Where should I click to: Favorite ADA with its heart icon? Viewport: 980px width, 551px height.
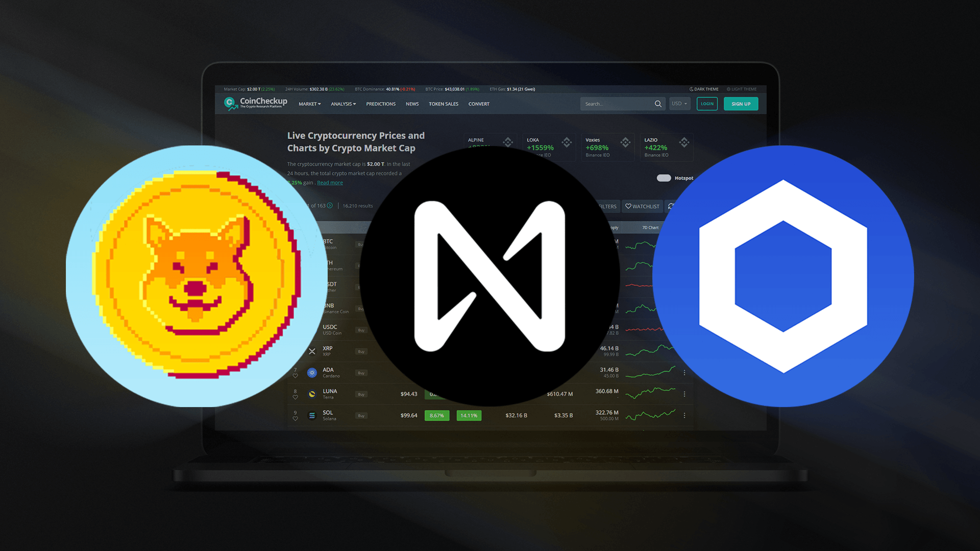(x=295, y=375)
